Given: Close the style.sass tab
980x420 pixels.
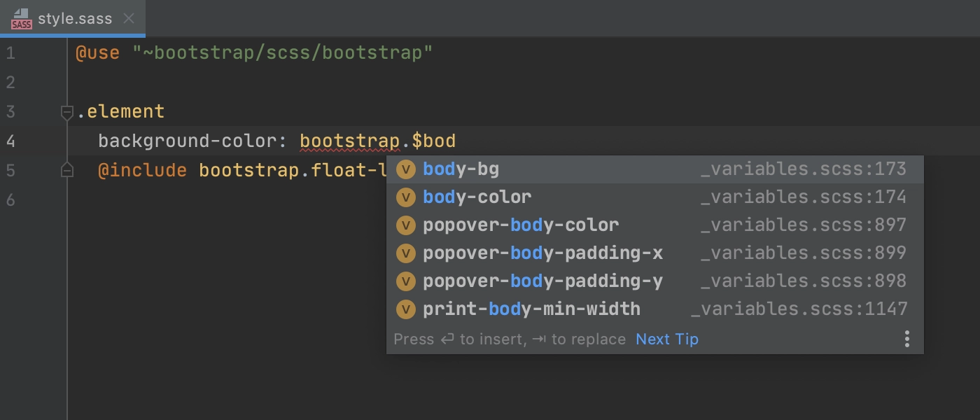Looking at the screenshot, I should [129, 19].
